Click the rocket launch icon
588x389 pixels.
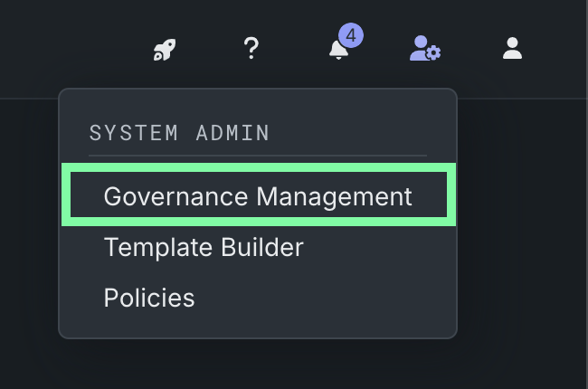(164, 50)
